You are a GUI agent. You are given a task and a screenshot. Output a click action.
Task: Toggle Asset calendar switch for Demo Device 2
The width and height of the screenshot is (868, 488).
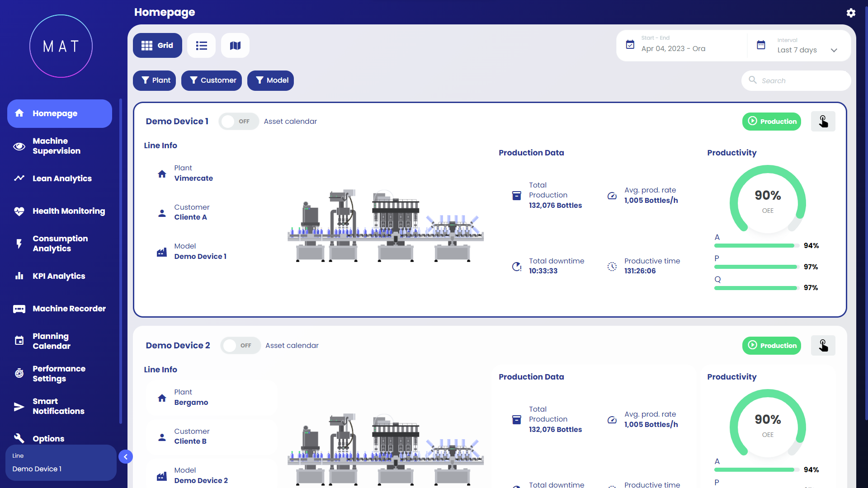(240, 346)
